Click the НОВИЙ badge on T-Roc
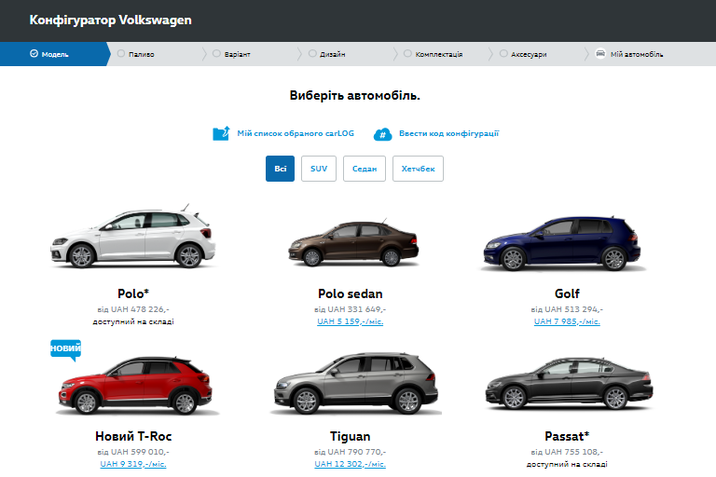 [66, 350]
